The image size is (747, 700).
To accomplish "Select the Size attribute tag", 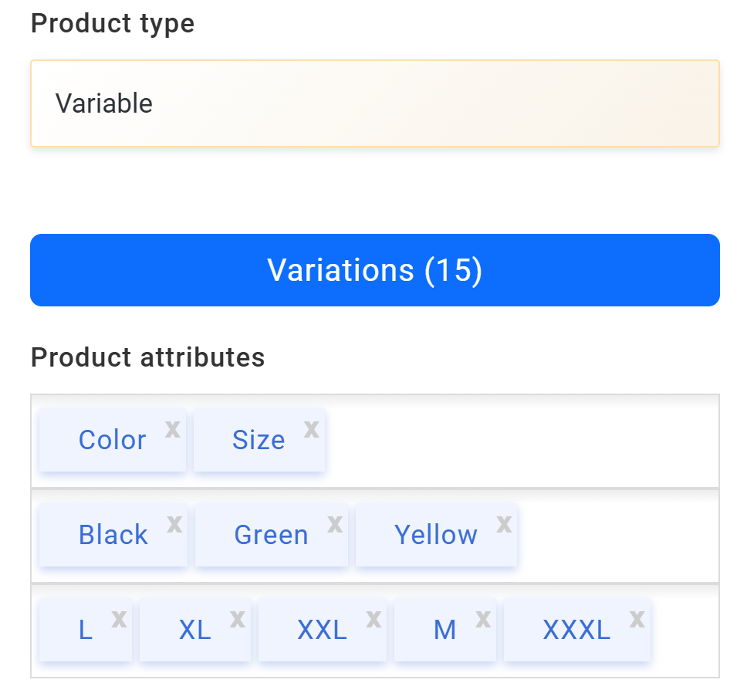I will 259,441.
